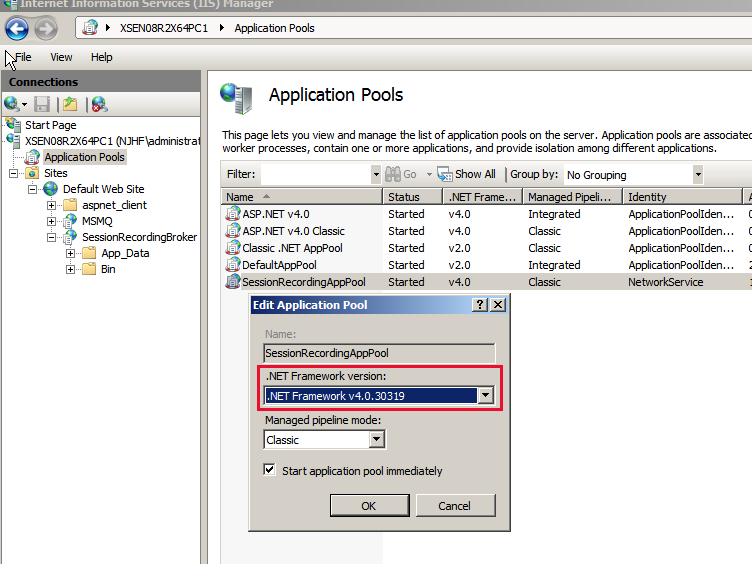Open the .NET Framework version dropdown
This screenshot has height=564, width=752.
(486, 395)
